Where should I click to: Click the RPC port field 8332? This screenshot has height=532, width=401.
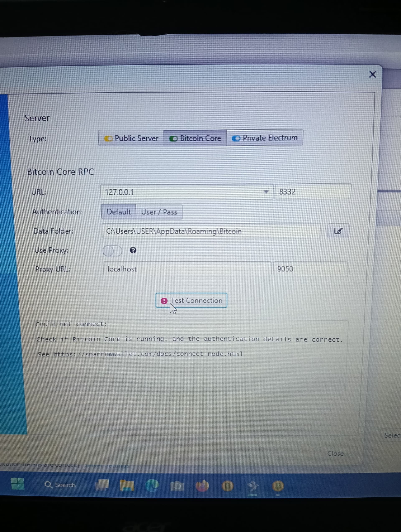313,192
